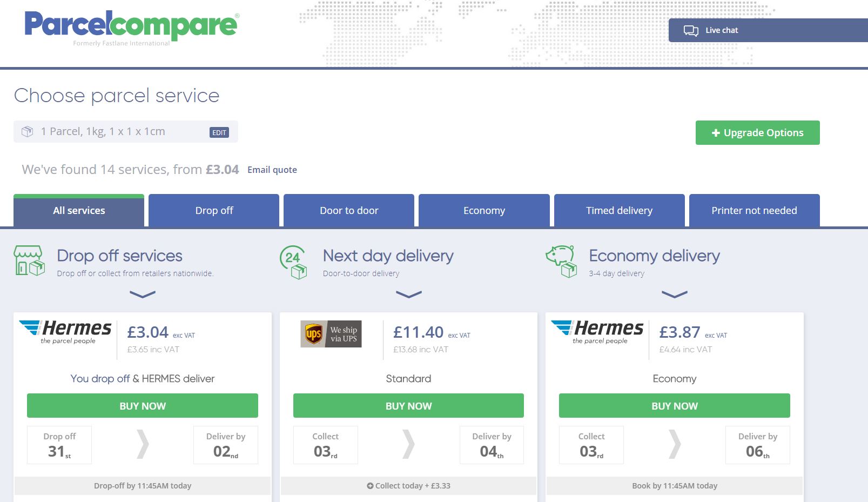Screen dimensions: 868x502
Task: Click the You drop off & HERMES deliver text
Action: (x=143, y=379)
